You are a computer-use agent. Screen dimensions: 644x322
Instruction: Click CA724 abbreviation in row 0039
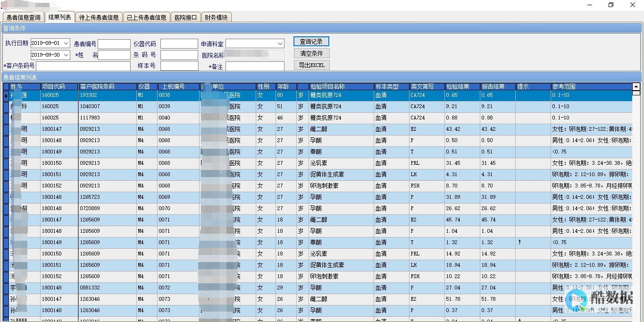coord(427,106)
